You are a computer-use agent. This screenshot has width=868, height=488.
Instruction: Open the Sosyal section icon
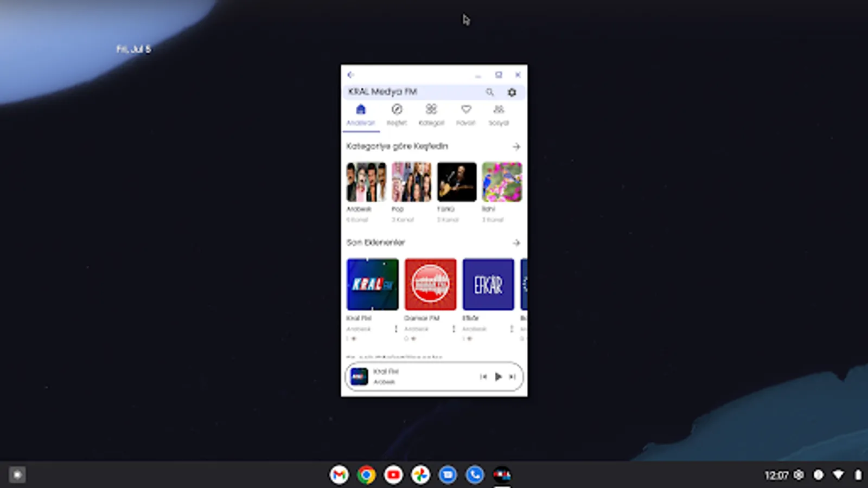499,110
